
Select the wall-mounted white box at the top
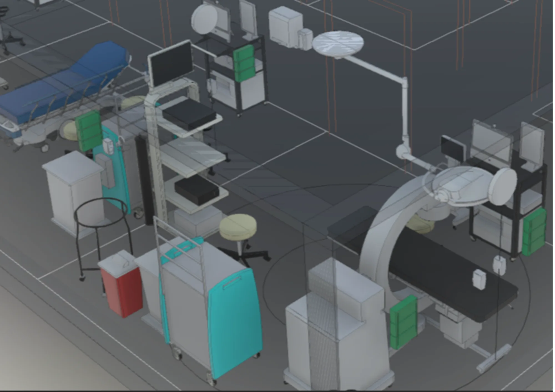point(286,26)
